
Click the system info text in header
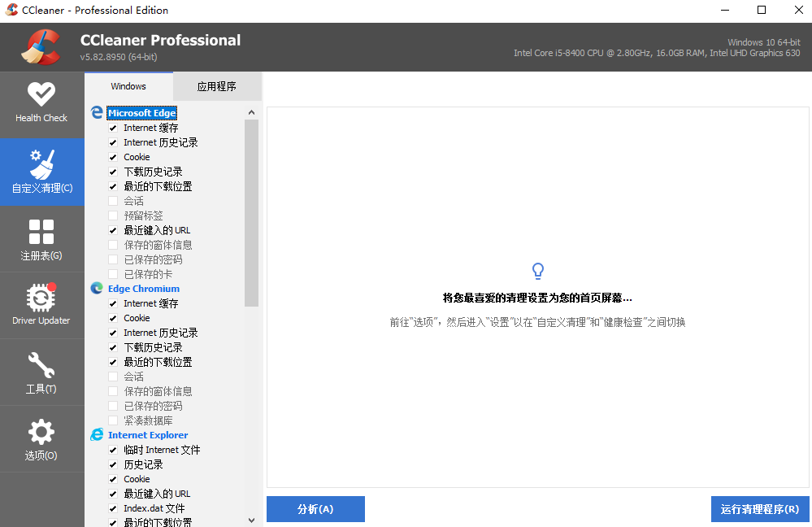[657, 48]
